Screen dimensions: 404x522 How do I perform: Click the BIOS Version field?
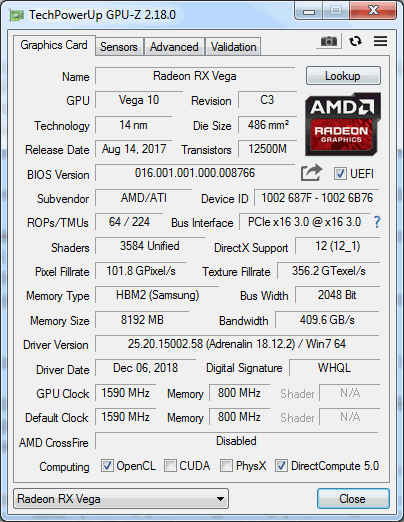[x=195, y=173]
